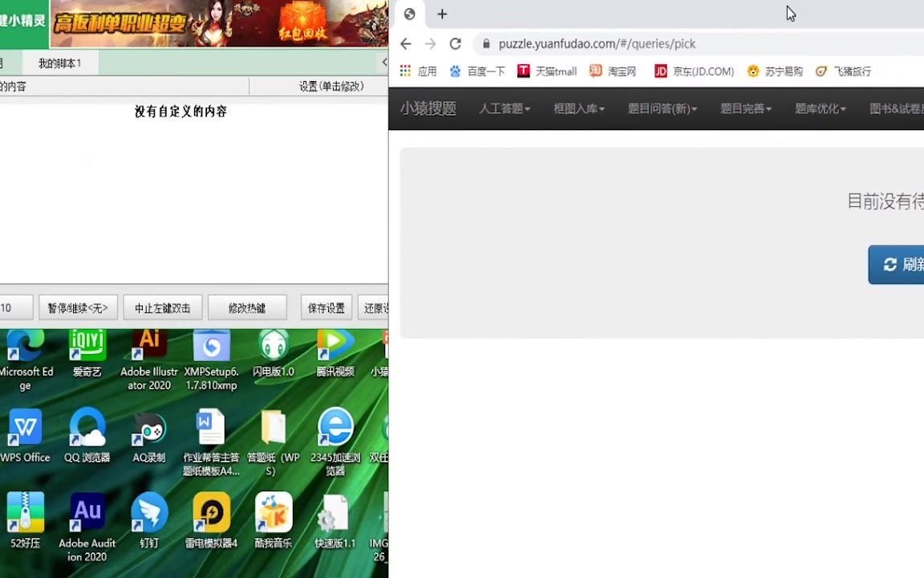This screenshot has height=578, width=924.
Task: Toggle pause with the 暂停/继续 button
Action: [x=77, y=307]
